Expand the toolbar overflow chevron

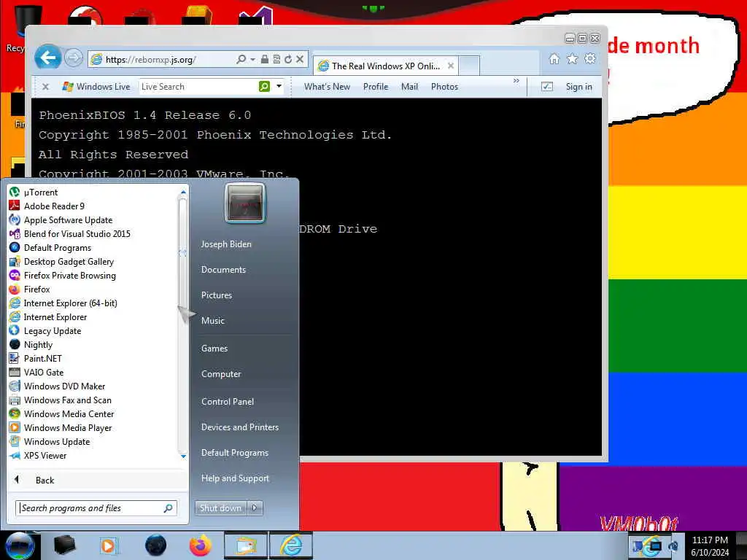click(x=516, y=81)
